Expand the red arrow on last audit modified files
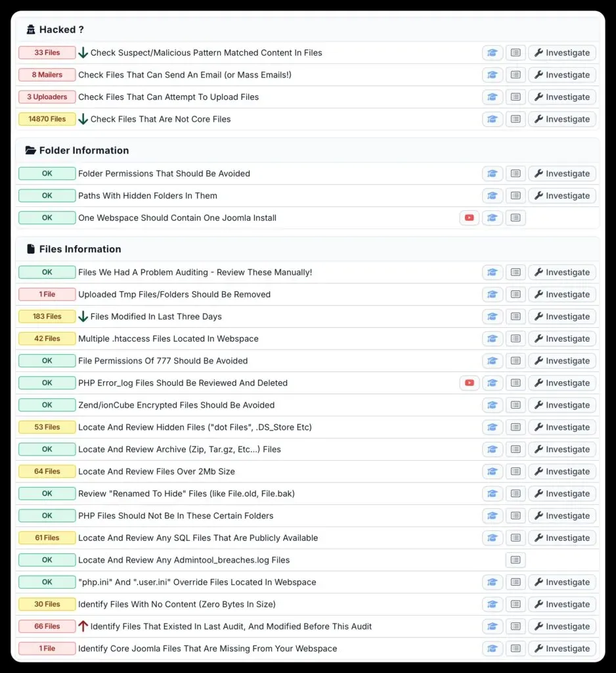 coord(83,626)
